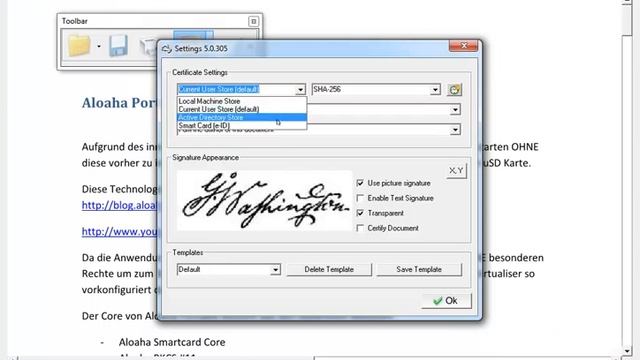
Task: Collapse the certificate store combo arrow
Action: [x=300, y=89]
